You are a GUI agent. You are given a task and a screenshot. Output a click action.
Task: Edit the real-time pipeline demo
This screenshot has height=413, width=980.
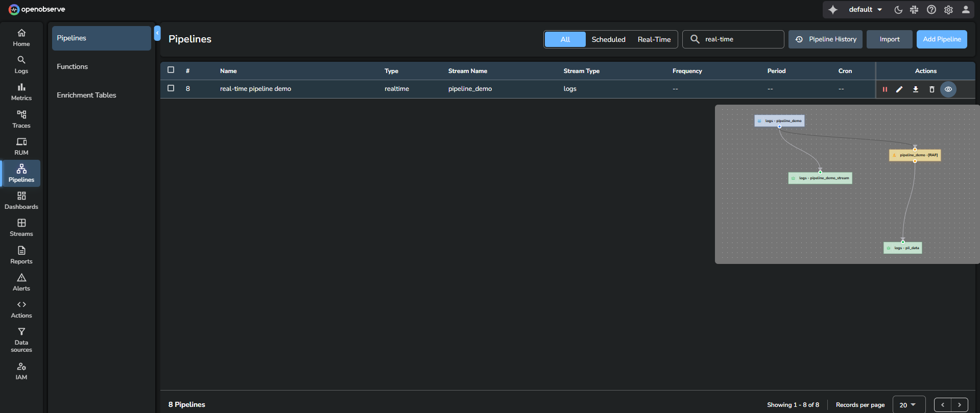[899, 89]
